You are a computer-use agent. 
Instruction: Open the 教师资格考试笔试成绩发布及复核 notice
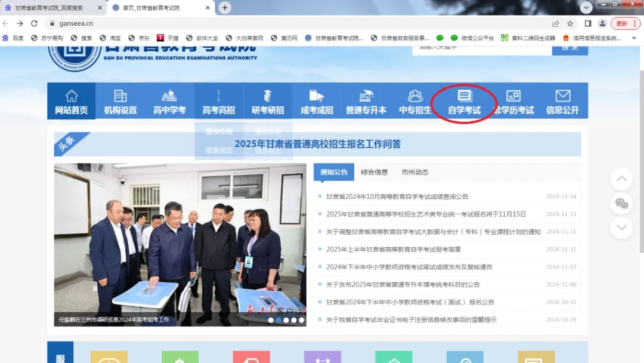409,267
